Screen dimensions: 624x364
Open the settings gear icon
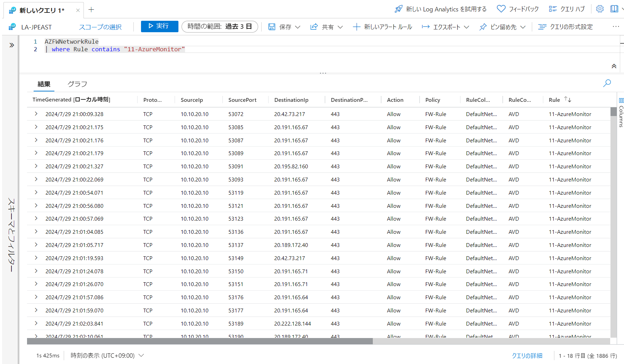[600, 9]
